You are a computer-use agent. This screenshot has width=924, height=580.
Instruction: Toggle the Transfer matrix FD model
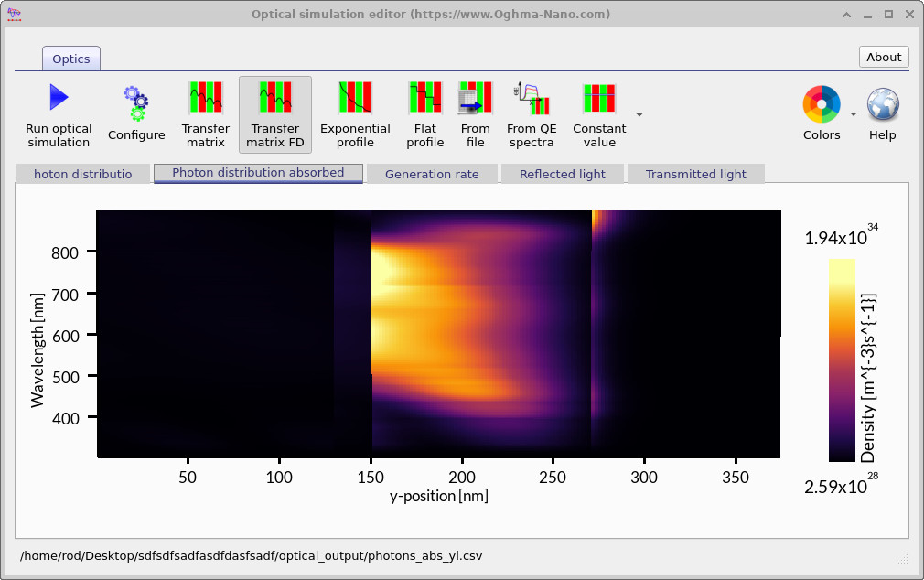275,98
